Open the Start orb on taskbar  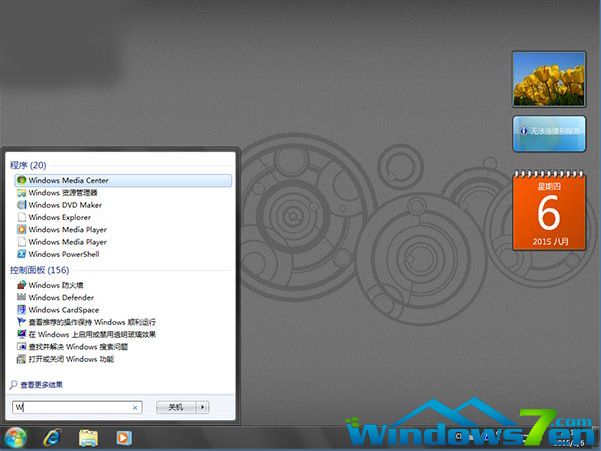16,438
